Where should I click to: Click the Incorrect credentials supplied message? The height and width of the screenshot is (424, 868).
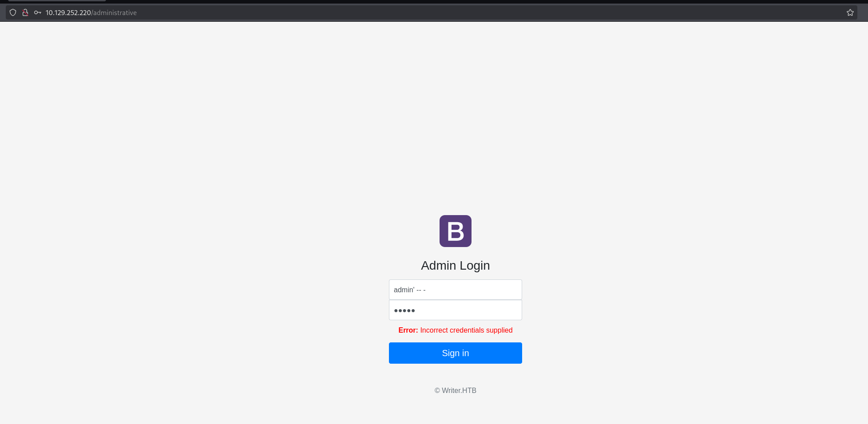point(466,330)
